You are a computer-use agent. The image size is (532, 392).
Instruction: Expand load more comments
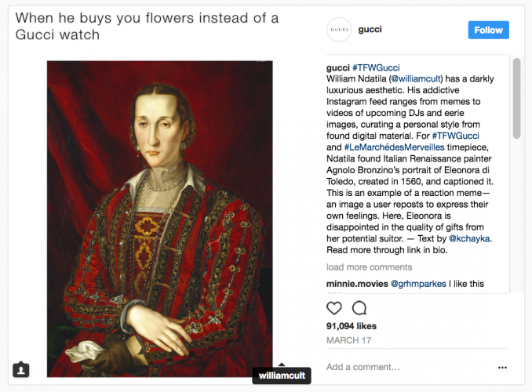369,267
